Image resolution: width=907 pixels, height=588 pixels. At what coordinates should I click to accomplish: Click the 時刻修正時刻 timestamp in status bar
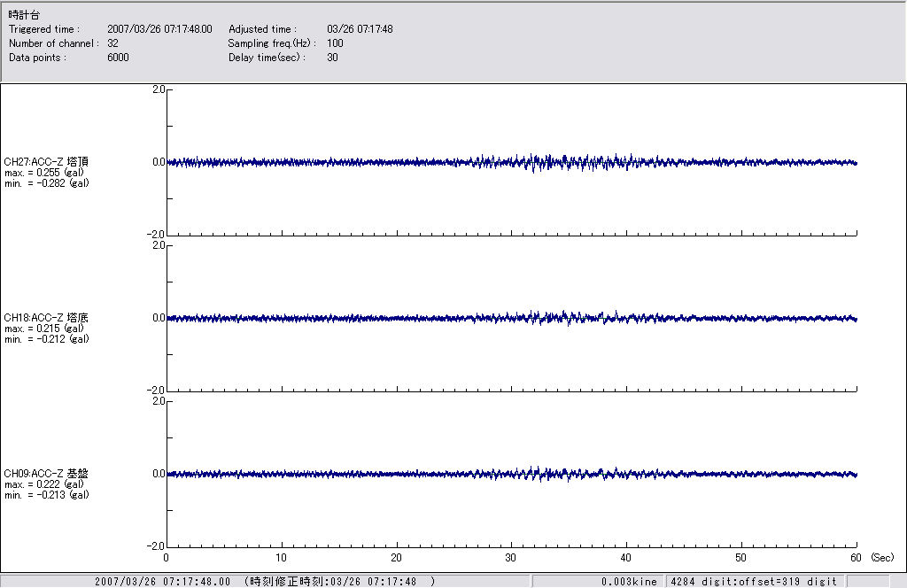[338, 582]
